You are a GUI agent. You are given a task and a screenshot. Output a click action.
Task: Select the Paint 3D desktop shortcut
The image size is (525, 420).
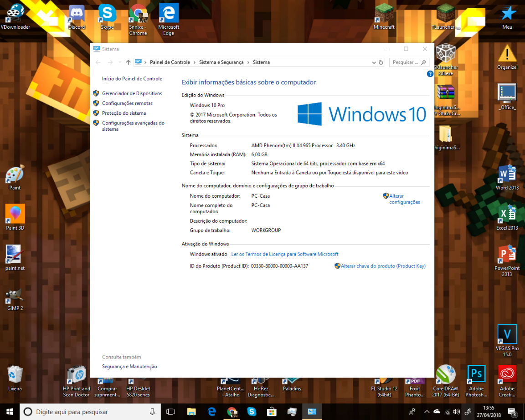click(15, 217)
